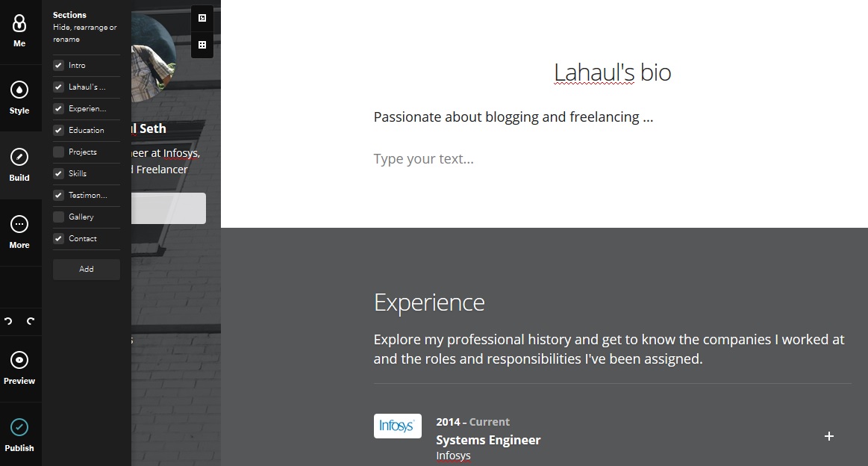Click the redo arrow icon
The image size is (868, 466).
click(31, 321)
